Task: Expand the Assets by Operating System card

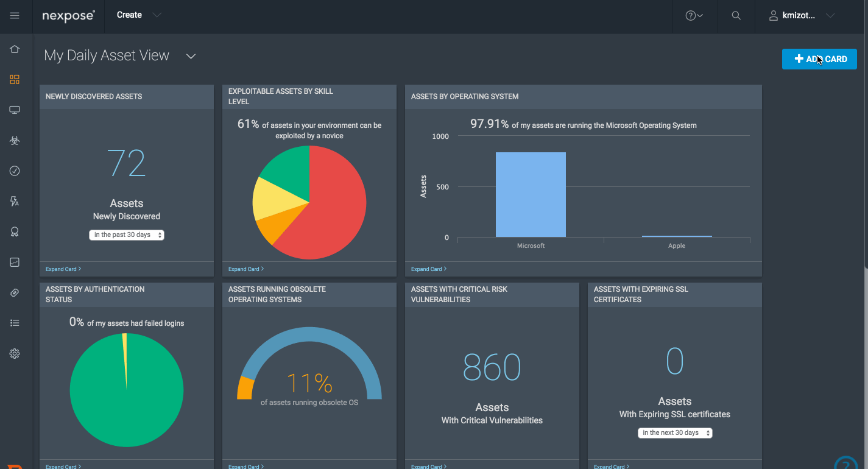Action: click(x=428, y=269)
